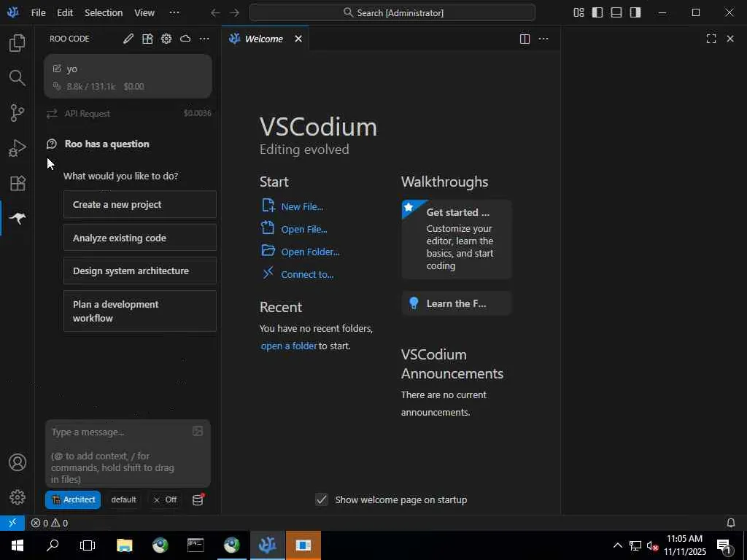
Task: Customize layout icon in title bar
Action: [578, 13]
